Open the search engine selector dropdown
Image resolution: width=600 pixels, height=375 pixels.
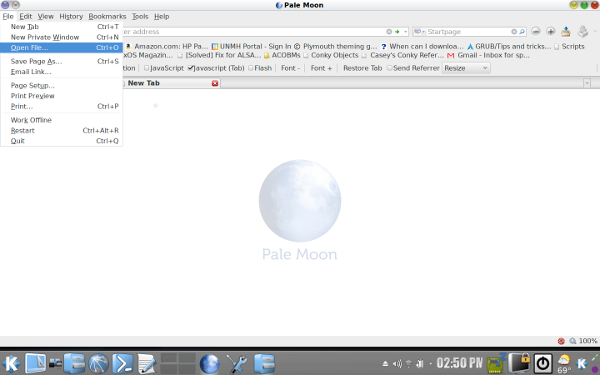(419, 32)
